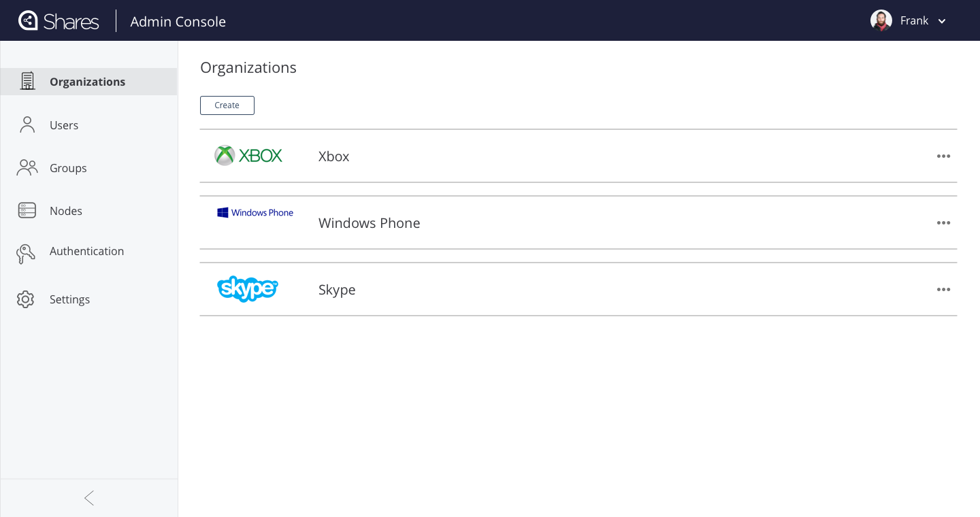The height and width of the screenshot is (517, 980).
Task: Create a new organization
Action: click(x=227, y=105)
